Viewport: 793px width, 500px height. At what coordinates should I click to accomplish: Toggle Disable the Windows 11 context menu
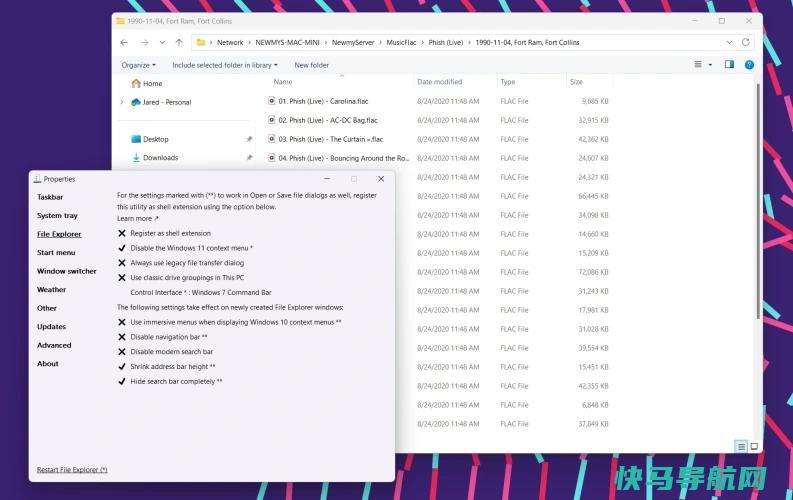(x=185, y=248)
